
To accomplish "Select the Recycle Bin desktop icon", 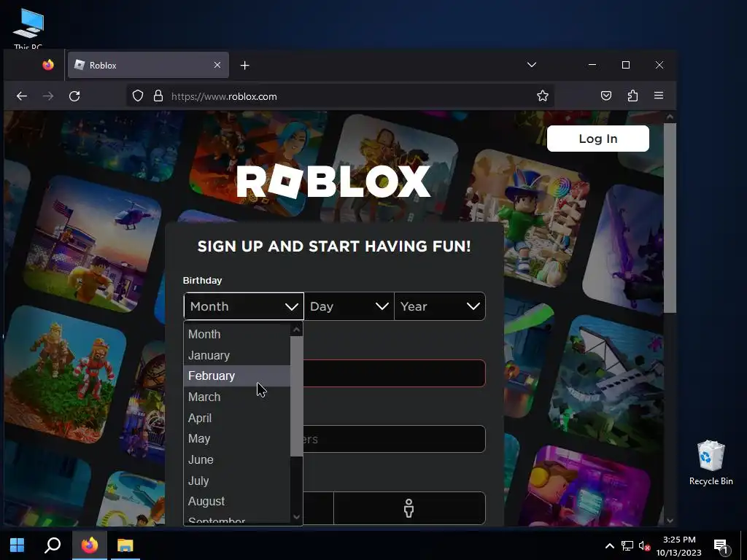I will click(x=711, y=462).
